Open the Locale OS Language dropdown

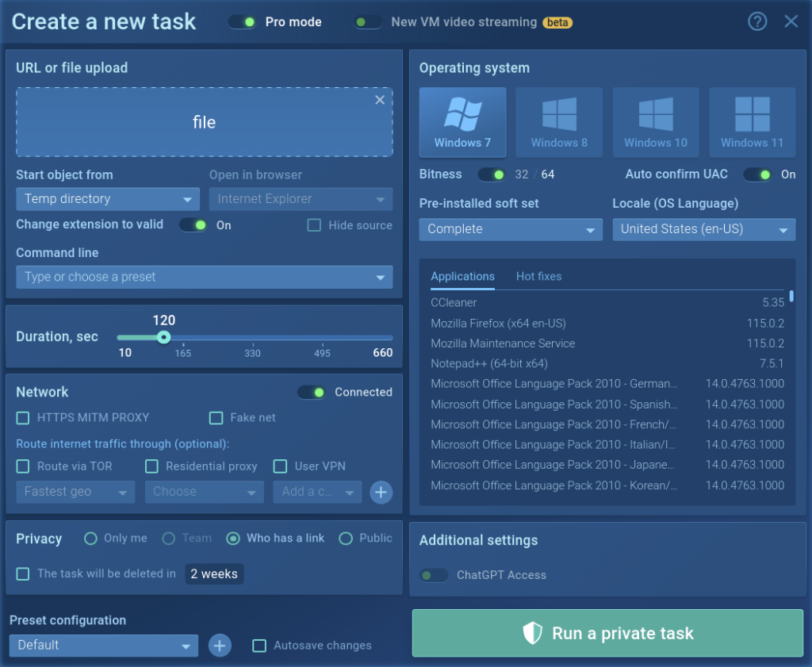point(703,229)
